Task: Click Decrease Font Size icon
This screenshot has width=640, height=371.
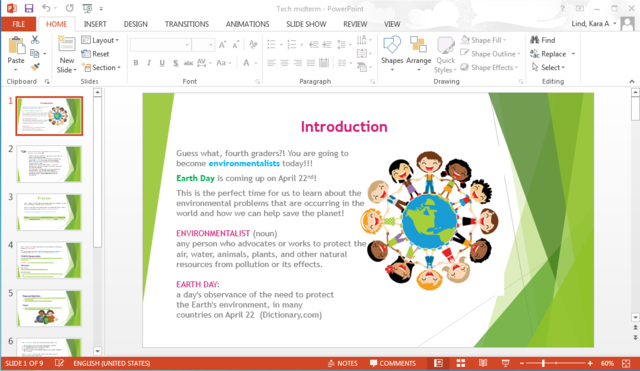Action: pos(236,45)
